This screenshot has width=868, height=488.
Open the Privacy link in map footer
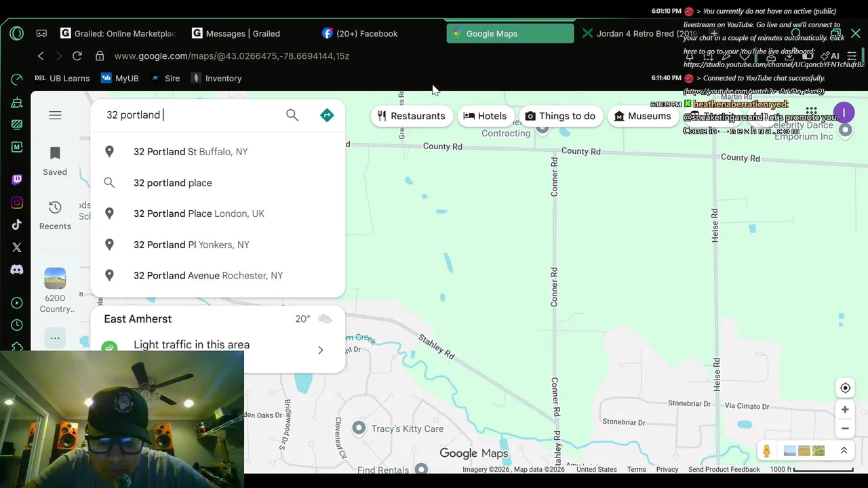667,470
